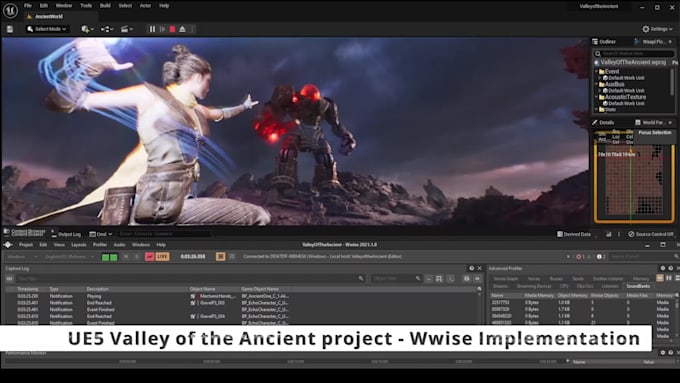Click the Save level icon in toolbar
Viewport: 680px width, 383px height.
10,29
